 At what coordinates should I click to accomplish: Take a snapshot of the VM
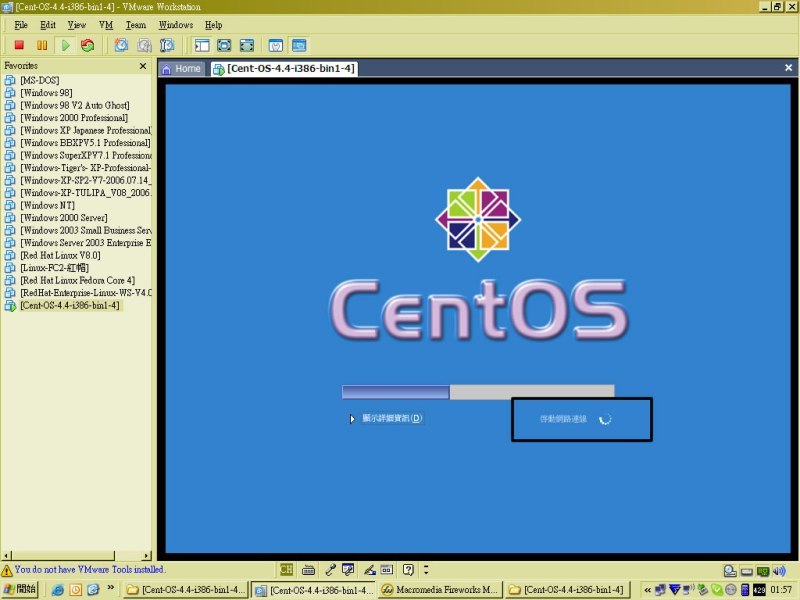(x=121, y=45)
